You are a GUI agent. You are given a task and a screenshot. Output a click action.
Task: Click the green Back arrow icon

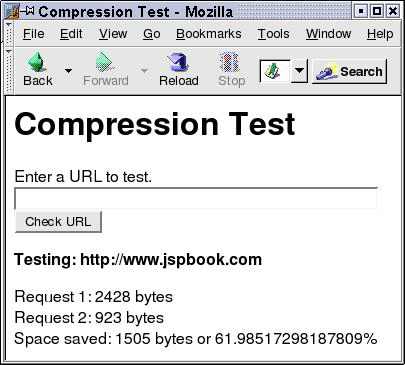[36, 62]
